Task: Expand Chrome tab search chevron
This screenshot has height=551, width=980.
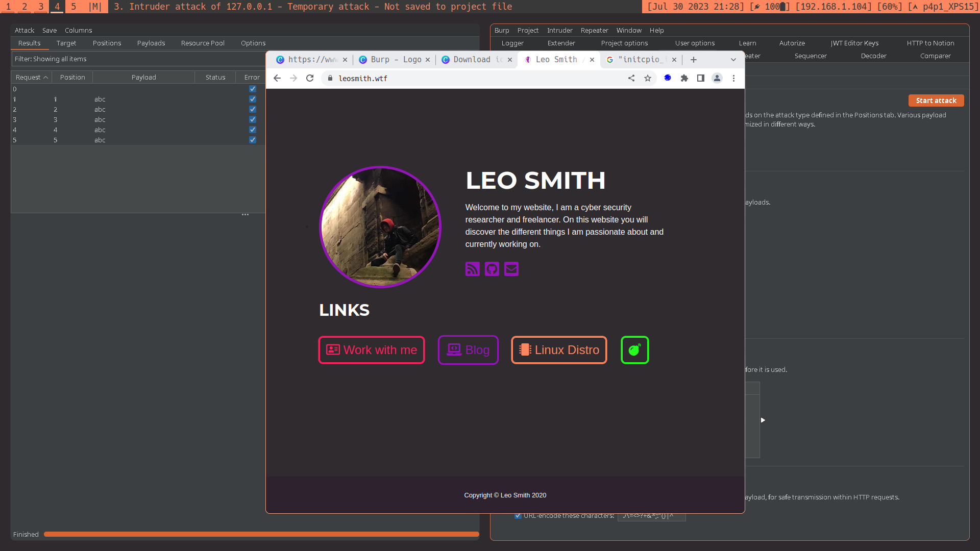Action: click(733, 60)
